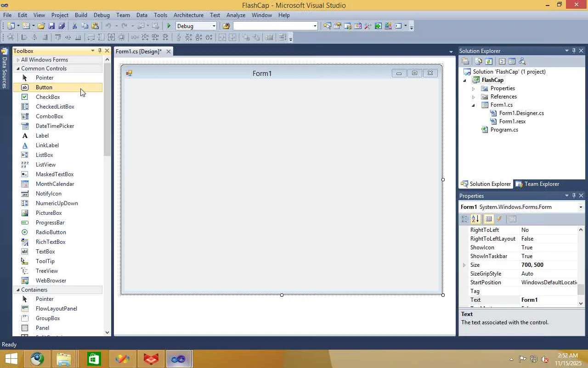
Task: Click the Open File folder icon
Action: click(x=41, y=26)
